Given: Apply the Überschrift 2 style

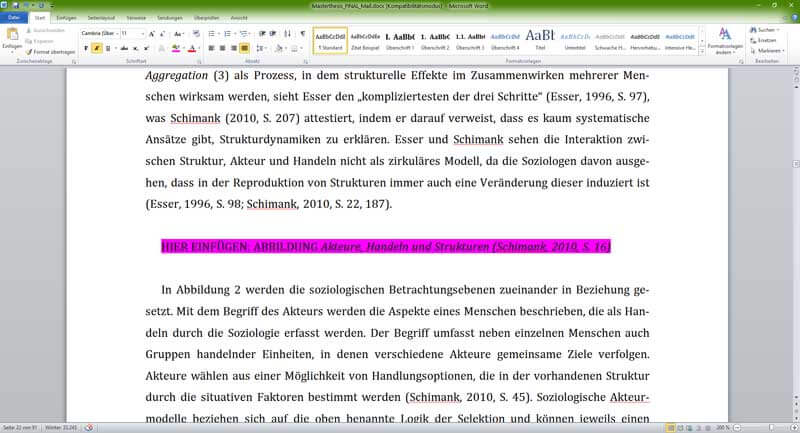Looking at the screenshot, I should point(435,41).
